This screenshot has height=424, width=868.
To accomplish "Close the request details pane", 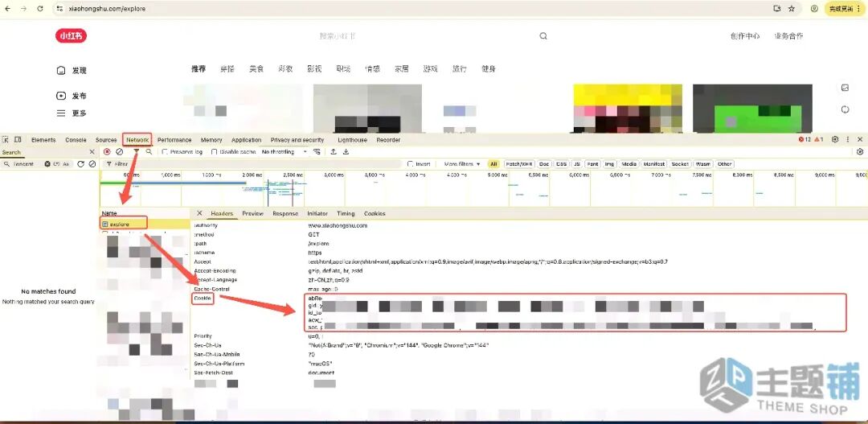I will pos(200,213).
